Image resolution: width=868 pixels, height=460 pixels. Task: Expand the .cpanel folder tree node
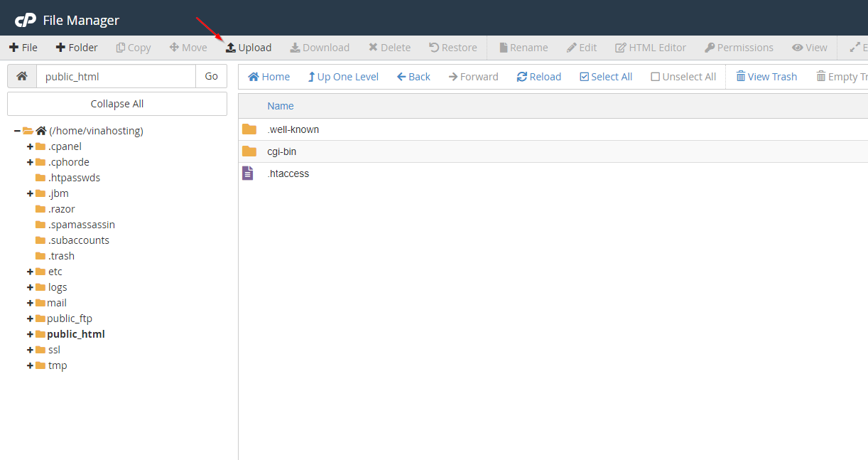(x=30, y=146)
